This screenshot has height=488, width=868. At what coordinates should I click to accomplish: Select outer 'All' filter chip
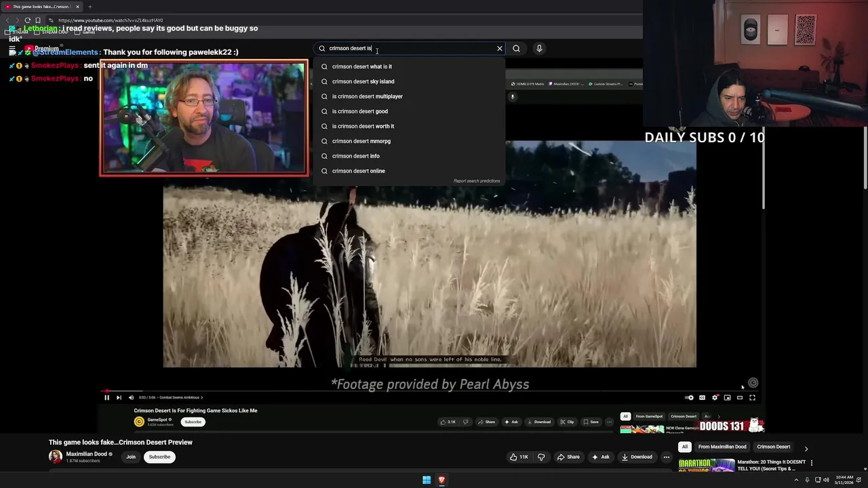click(685, 447)
